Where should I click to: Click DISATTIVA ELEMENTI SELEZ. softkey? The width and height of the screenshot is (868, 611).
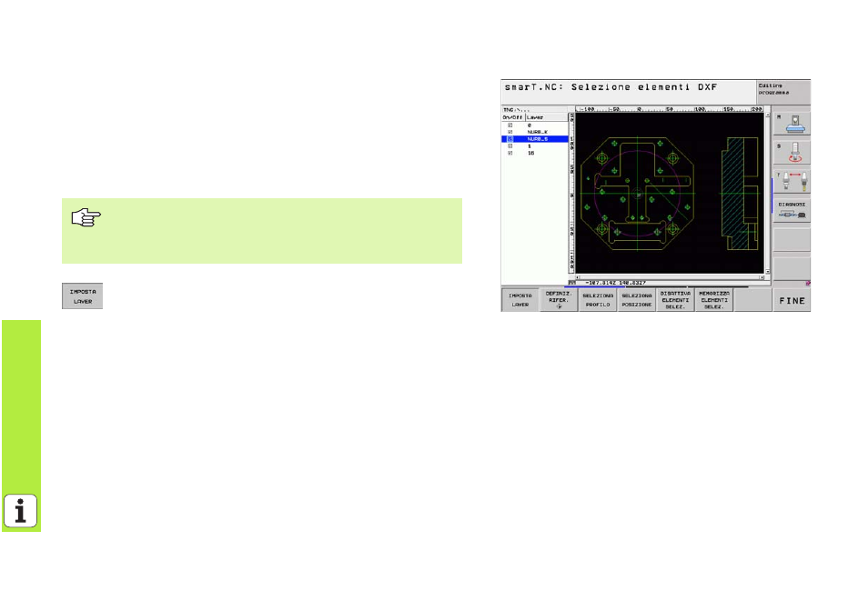(675, 300)
